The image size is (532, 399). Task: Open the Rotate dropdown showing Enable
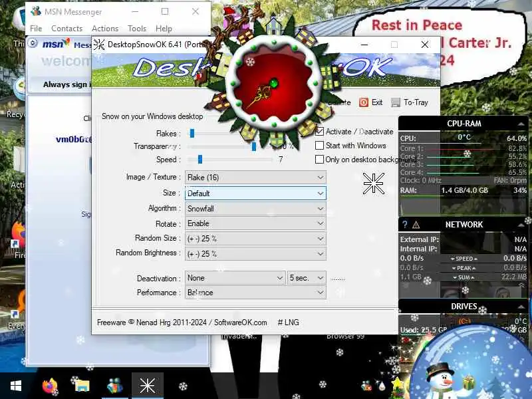[255, 223]
